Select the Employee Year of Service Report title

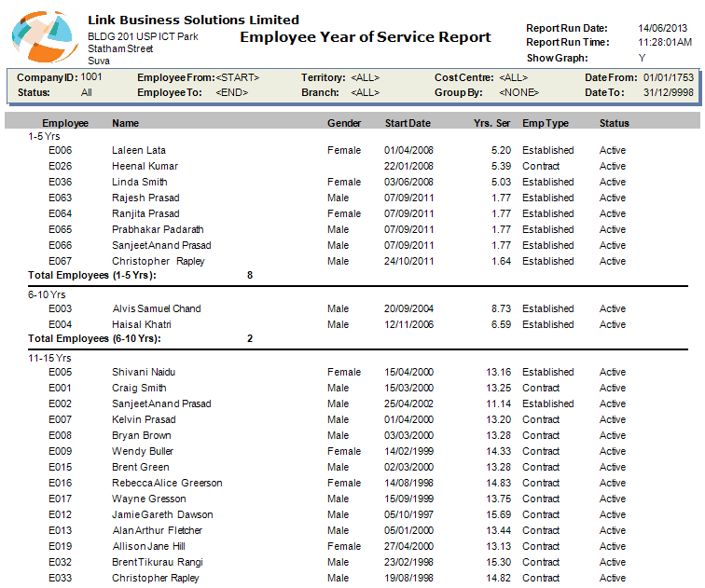click(x=366, y=37)
